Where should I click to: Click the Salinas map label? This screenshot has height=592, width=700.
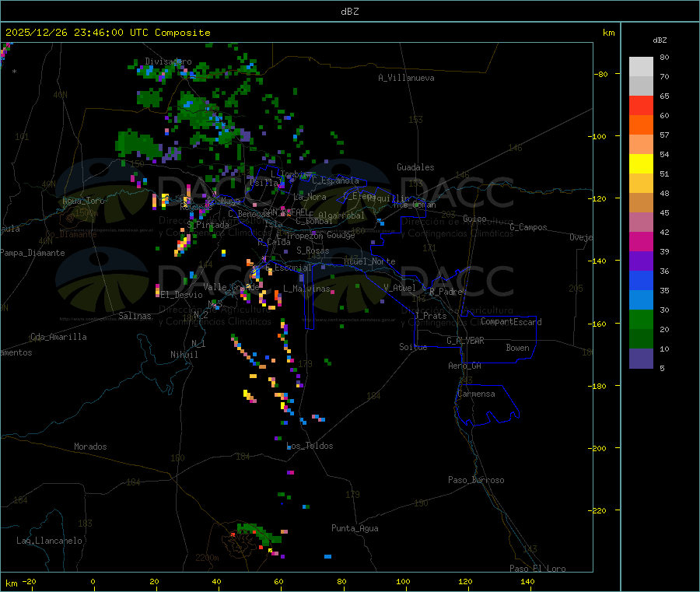[x=135, y=316]
